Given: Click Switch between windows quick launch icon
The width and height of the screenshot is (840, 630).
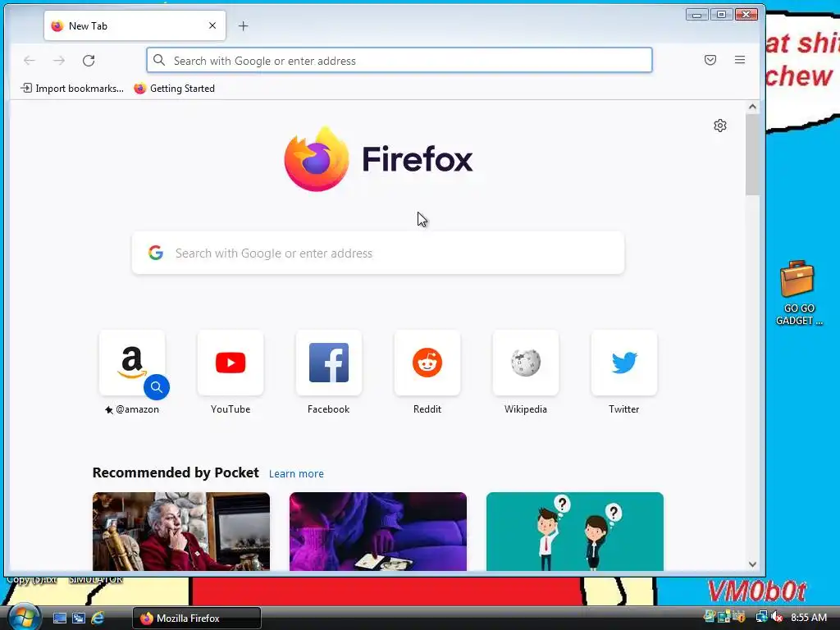Looking at the screenshot, I should pos(79,619).
